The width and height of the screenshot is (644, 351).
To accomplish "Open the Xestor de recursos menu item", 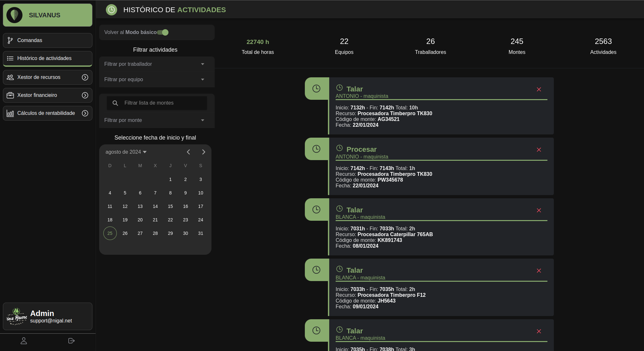I will (x=47, y=77).
